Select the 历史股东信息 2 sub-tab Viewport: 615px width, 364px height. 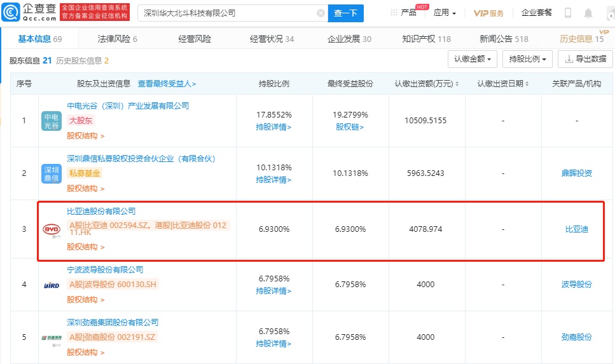click(x=83, y=61)
